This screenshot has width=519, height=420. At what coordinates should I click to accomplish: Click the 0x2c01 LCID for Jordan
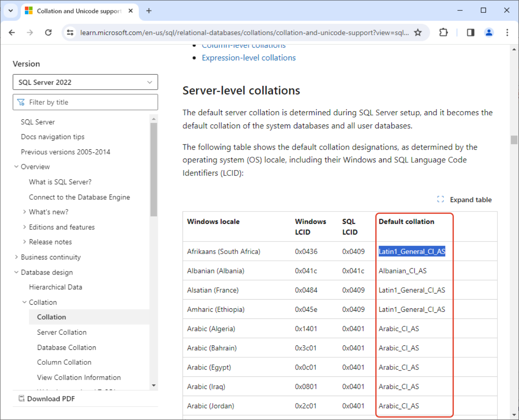tap(305, 406)
